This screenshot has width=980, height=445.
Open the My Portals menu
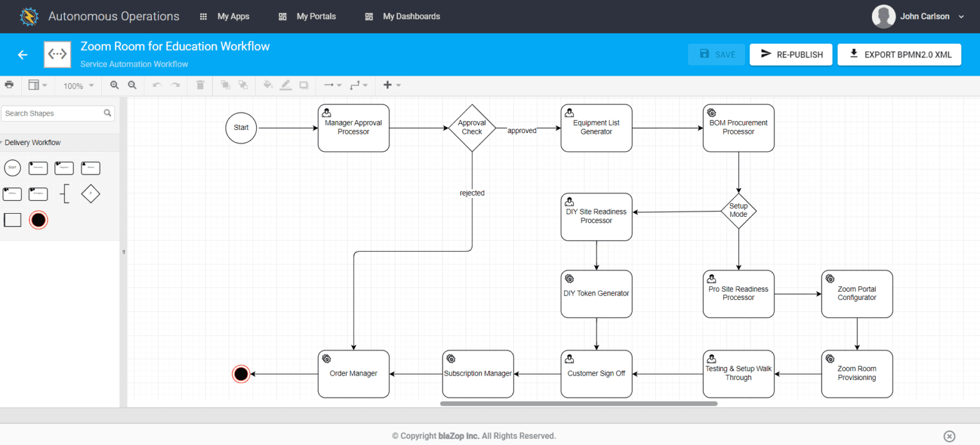point(307,16)
